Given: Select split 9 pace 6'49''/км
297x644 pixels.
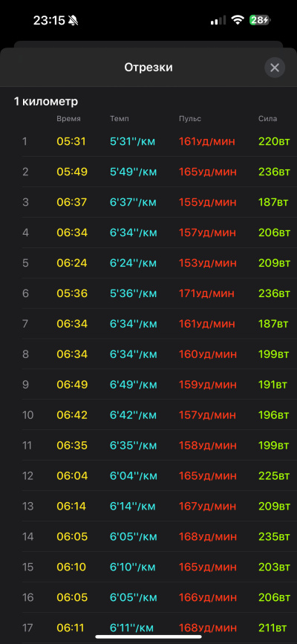Looking at the screenshot, I should click(x=134, y=385).
